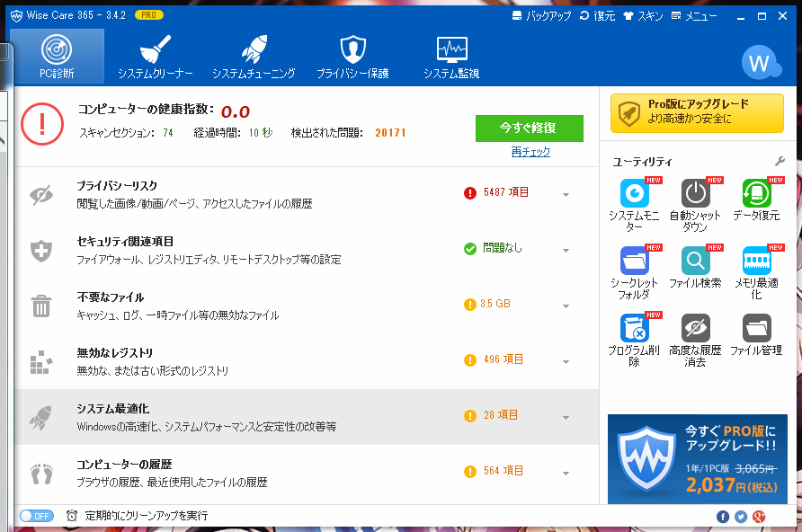This screenshot has height=532, width=802.
Task: Open ファイル検索 utility
Action: pyautogui.click(x=695, y=267)
